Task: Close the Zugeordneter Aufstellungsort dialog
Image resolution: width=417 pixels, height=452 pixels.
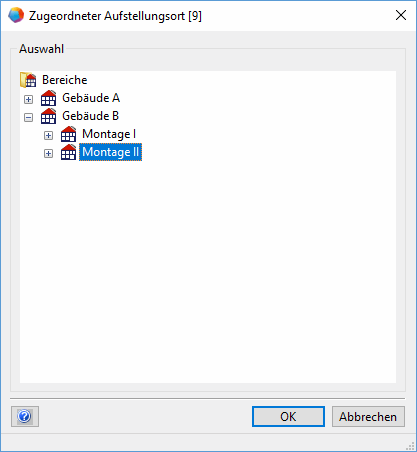Action: pyautogui.click(x=401, y=15)
